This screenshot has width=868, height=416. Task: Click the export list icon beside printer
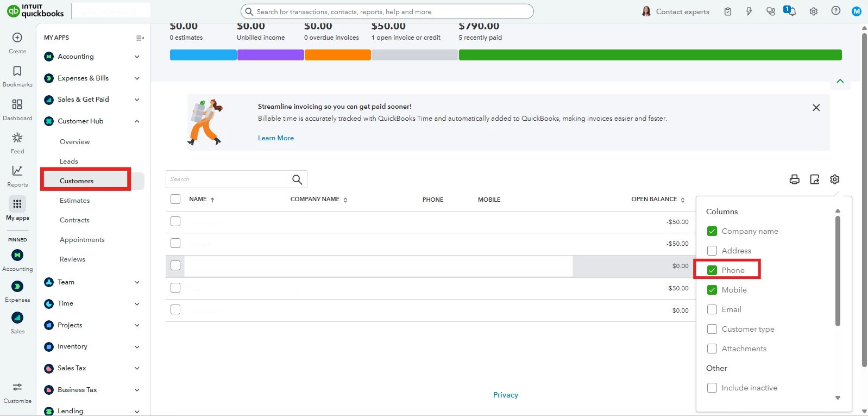[x=815, y=179]
